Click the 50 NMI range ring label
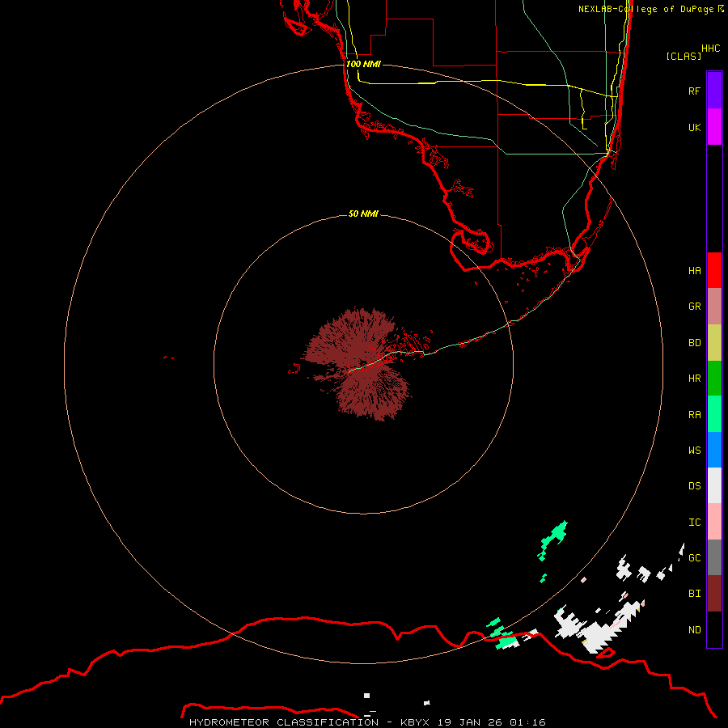The image size is (728, 728). coord(363,214)
